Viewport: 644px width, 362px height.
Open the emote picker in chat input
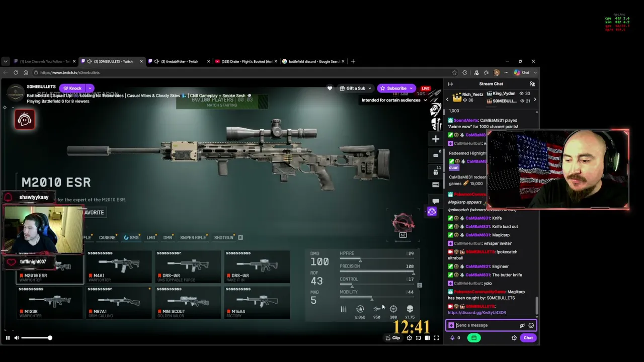(531, 325)
